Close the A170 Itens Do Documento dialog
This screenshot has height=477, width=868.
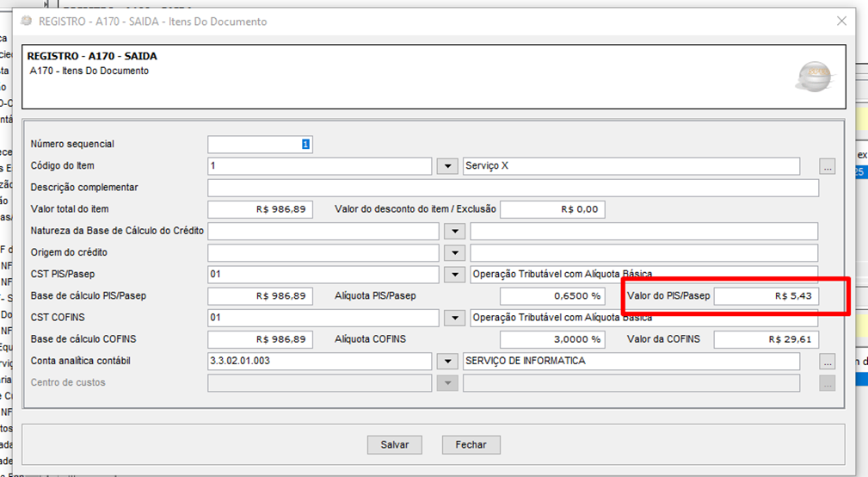tap(841, 21)
